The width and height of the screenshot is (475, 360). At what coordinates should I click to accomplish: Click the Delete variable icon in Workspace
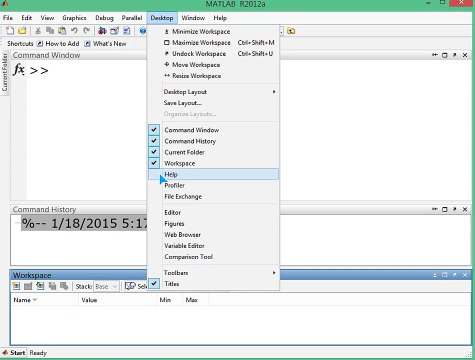click(64, 286)
